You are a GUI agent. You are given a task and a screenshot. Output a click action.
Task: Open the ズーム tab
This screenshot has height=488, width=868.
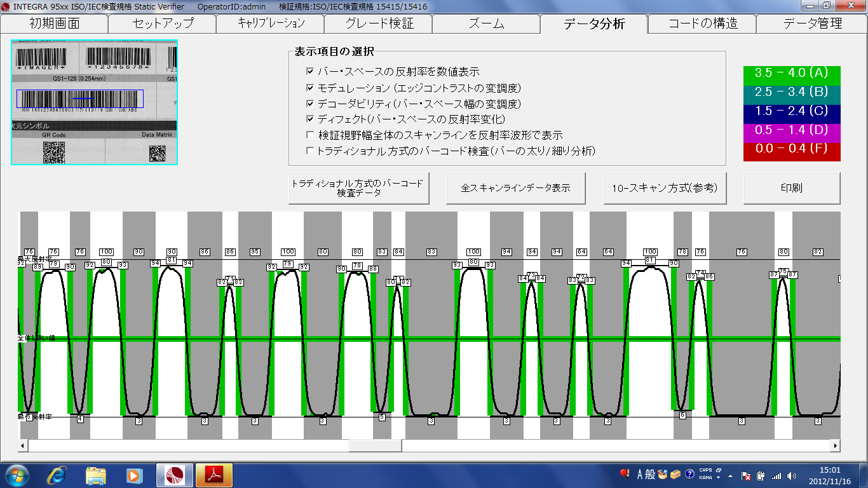click(486, 24)
